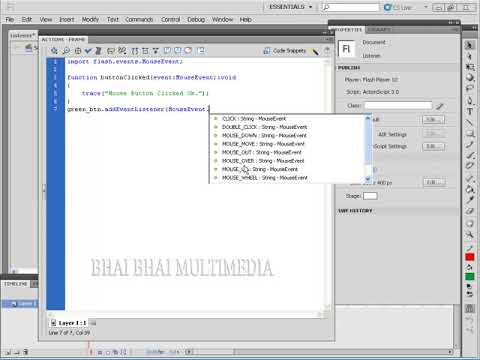This screenshot has width=480, height=360.
Task: Choose CLICK from the code hints
Action: point(288,119)
